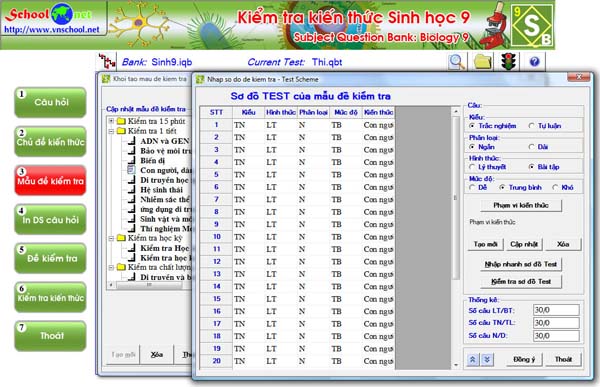Image resolution: width=600 pixels, height=387 pixels.
Task: Select Dễ difficulty radio button
Action: click(472, 188)
